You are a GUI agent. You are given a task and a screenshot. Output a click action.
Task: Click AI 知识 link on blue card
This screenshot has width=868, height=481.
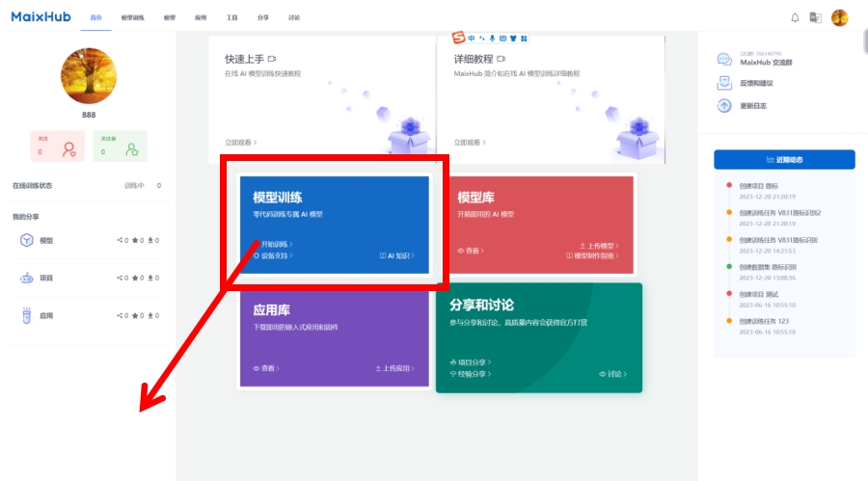coord(397,255)
